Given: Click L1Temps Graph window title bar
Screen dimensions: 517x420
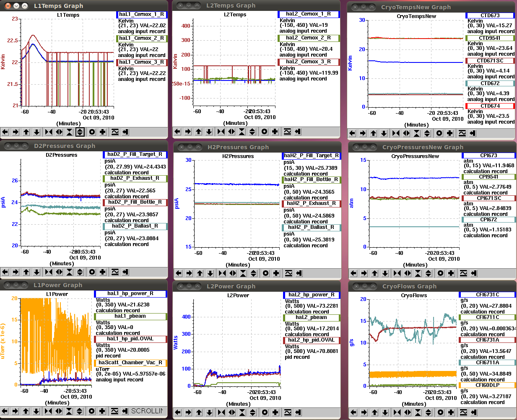Looking at the screenshot, I should (84, 6).
